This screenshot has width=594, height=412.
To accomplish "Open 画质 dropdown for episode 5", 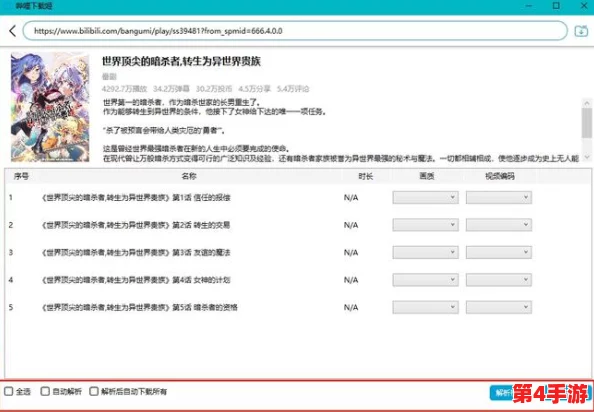I will (x=425, y=307).
